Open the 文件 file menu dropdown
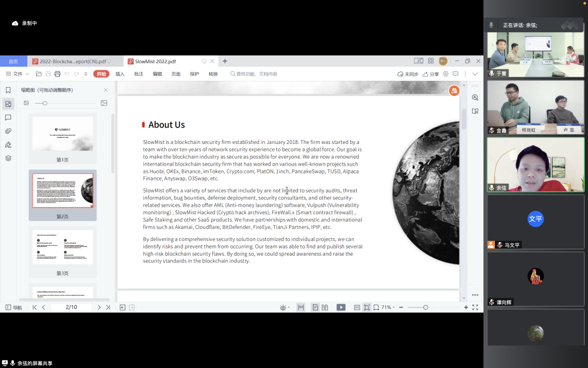This screenshot has height=368, width=588. pos(17,74)
